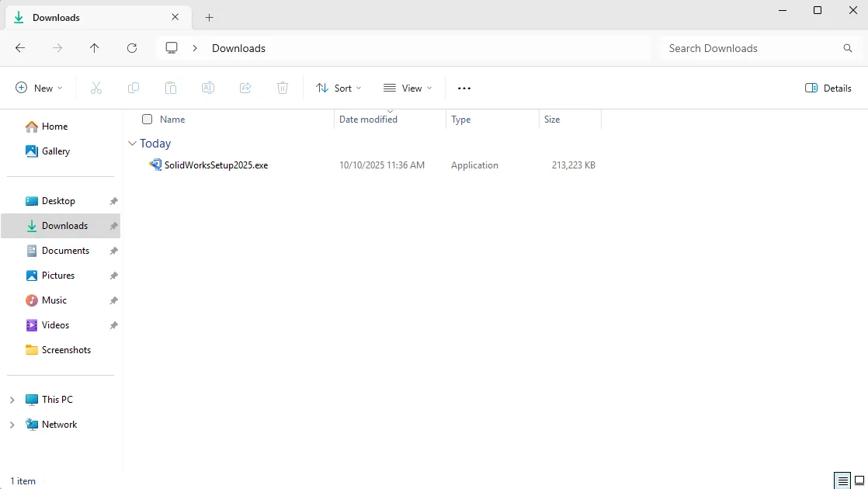Enable the details layout view in status bar
868x489 pixels.
pyautogui.click(x=842, y=480)
